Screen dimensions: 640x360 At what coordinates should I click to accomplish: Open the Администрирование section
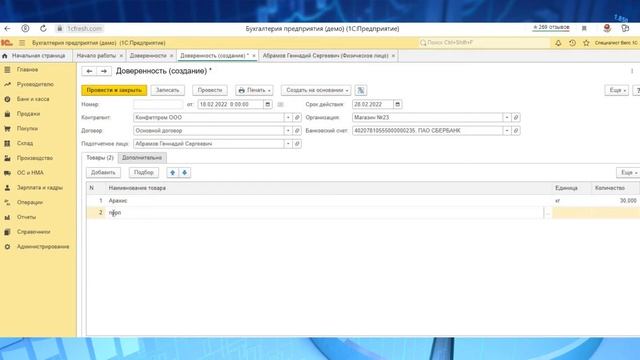43,247
